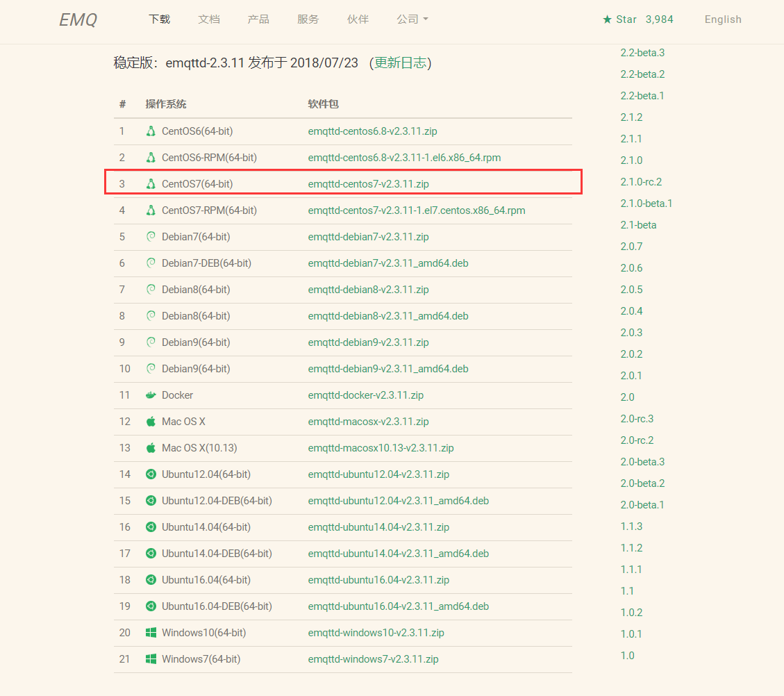Select version 2.0.7 in the sidebar

click(x=631, y=247)
